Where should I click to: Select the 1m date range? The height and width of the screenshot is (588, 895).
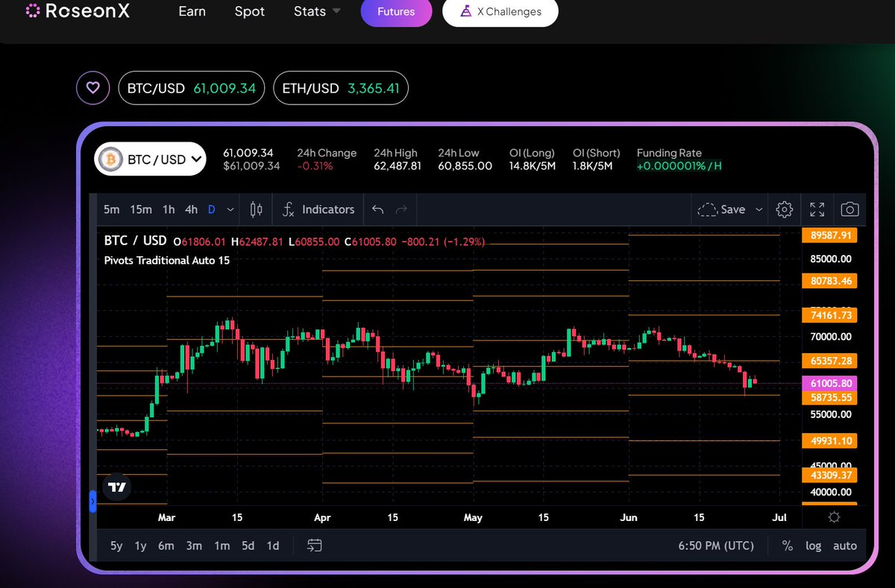click(x=222, y=546)
